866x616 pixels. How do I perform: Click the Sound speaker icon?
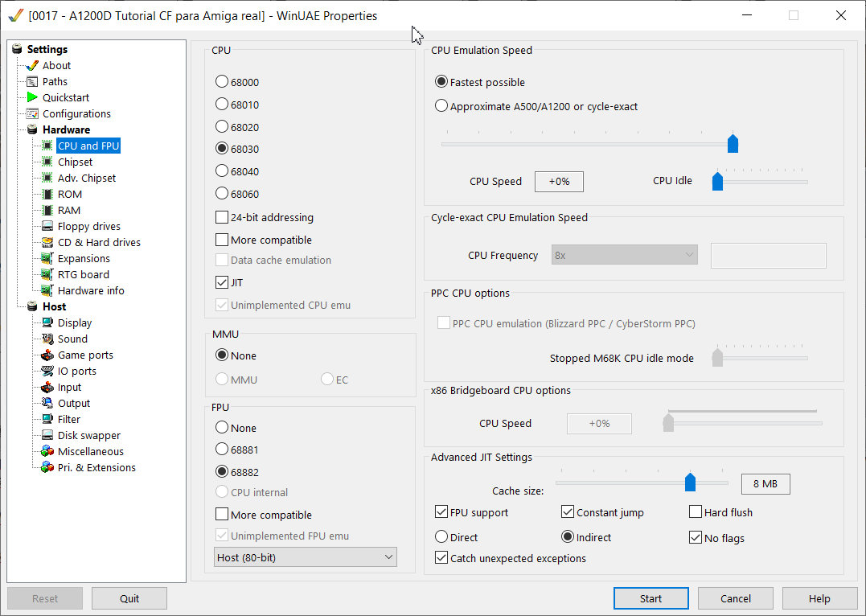pyautogui.click(x=47, y=339)
